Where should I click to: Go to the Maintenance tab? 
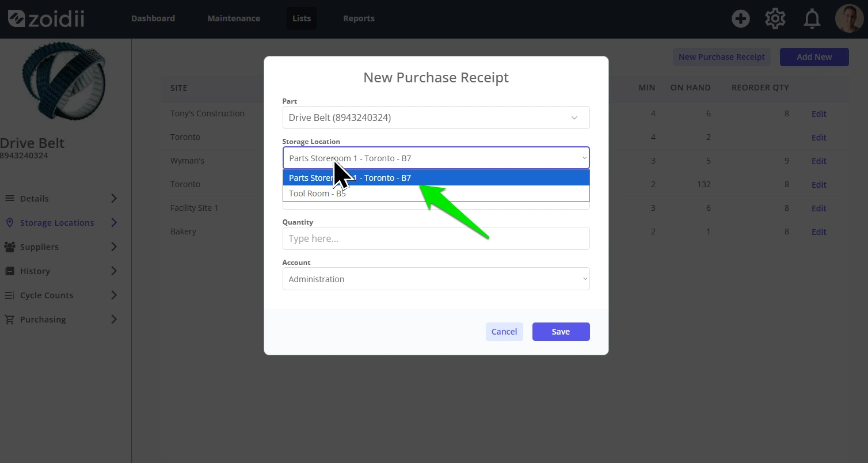[x=234, y=18]
